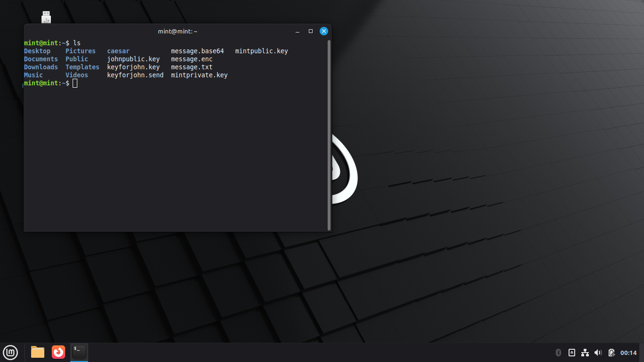Viewport: 644px width, 362px height.
Task: Click the cursor at the terminal prompt
Action: pyautogui.click(x=75, y=83)
